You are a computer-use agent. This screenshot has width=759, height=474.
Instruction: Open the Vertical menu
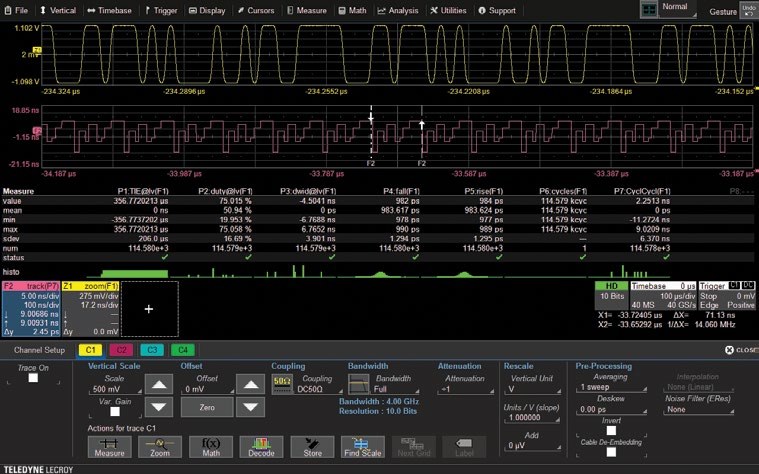(x=58, y=10)
